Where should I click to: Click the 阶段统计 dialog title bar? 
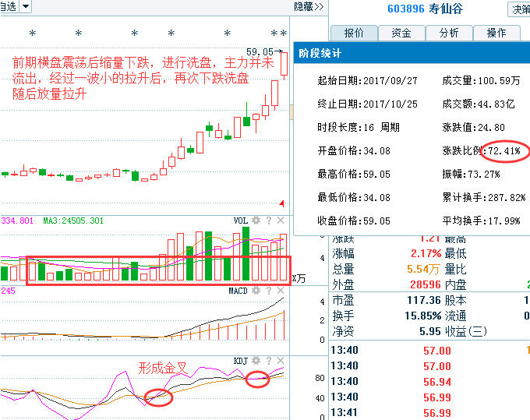412,53
